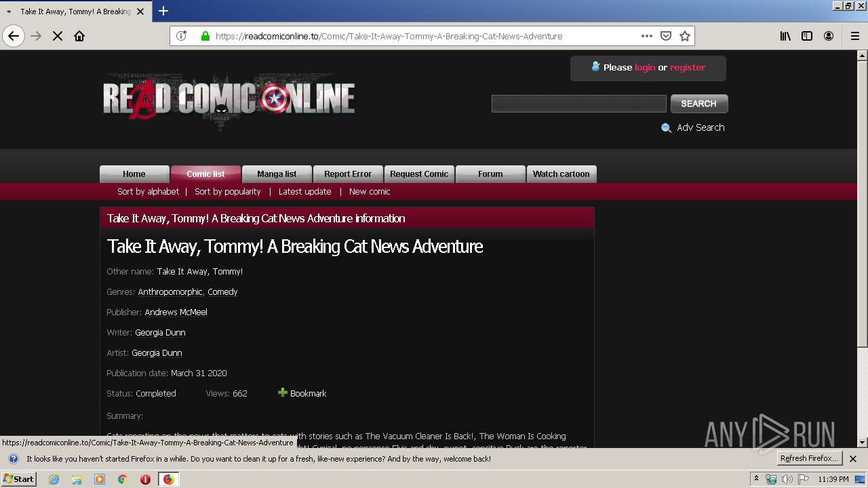View the green padlock connection details
The height and width of the screenshot is (488, 868).
[205, 36]
